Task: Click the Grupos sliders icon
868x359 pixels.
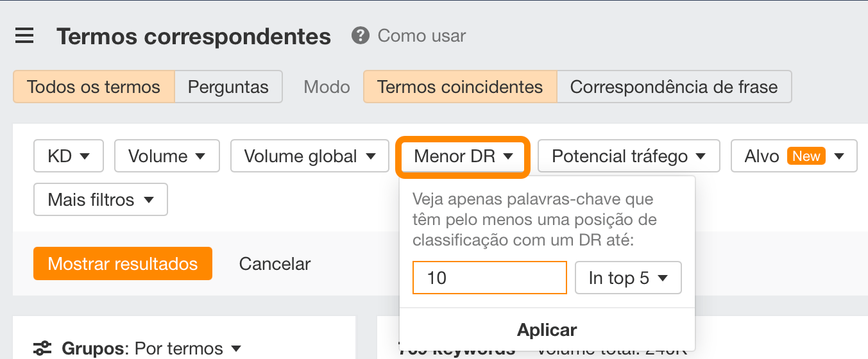Action: pos(42,348)
